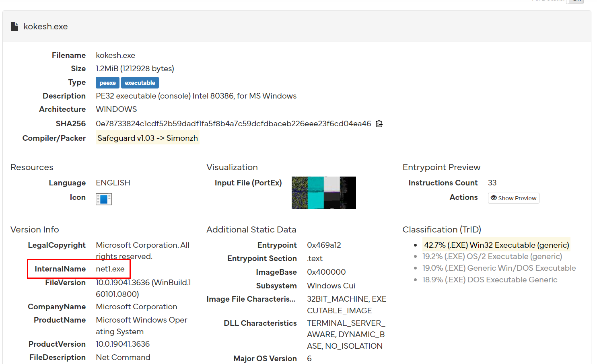This screenshot has height=364, width=597.
Task: Open the PortEx visualization image
Action: pos(323,193)
